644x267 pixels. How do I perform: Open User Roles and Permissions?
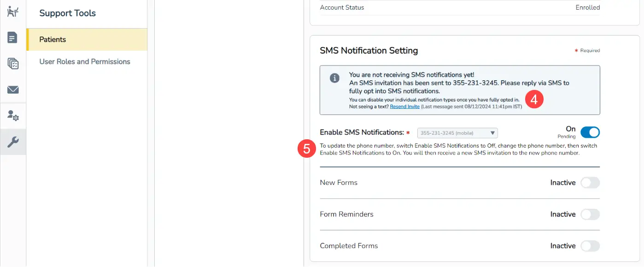85,62
